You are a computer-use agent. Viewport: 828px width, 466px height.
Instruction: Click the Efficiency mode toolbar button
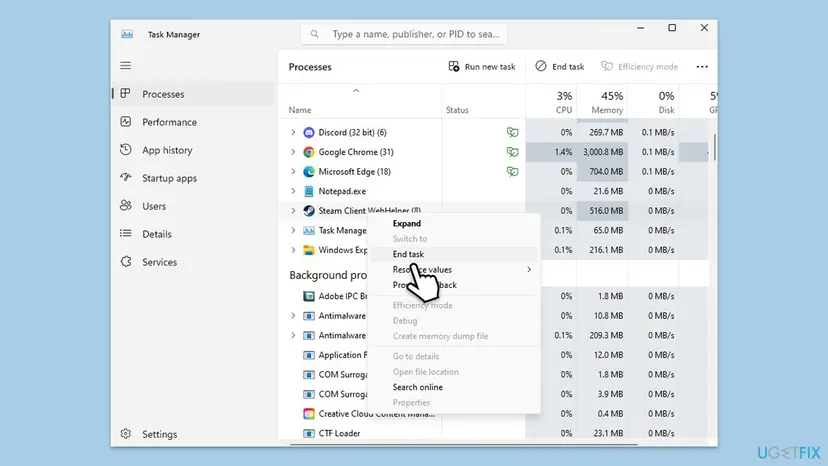[639, 67]
